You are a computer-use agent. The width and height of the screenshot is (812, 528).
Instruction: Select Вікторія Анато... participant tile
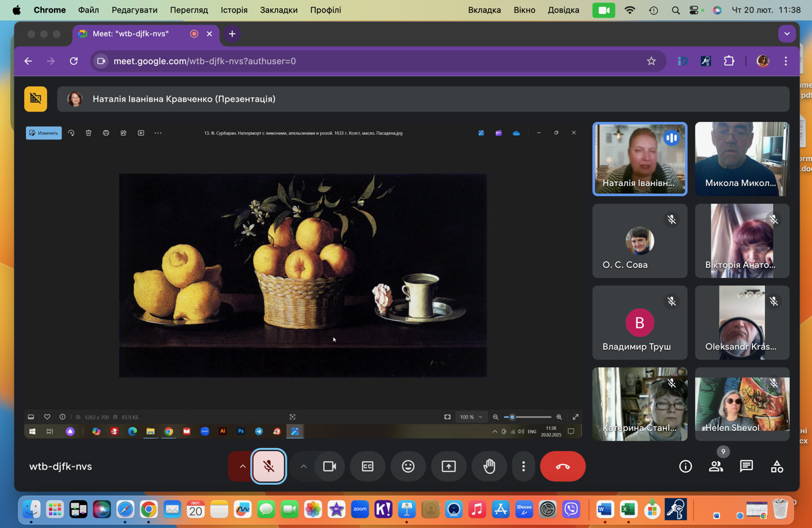(x=742, y=241)
